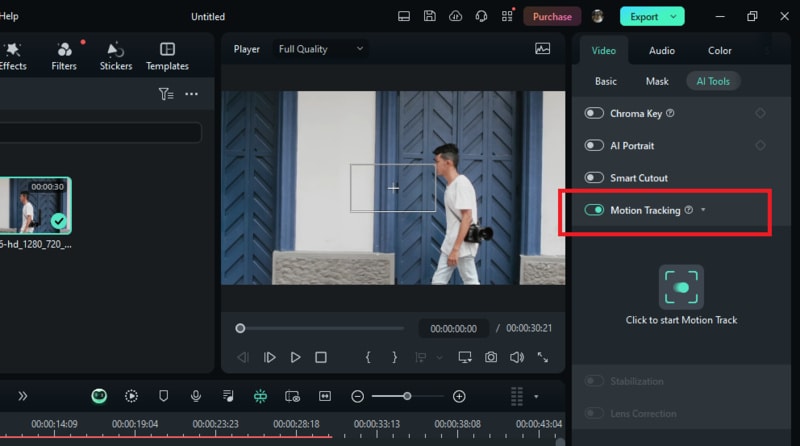Toggle the AI Portrait switch
Screen dimensions: 800x446
tap(594, 145)
